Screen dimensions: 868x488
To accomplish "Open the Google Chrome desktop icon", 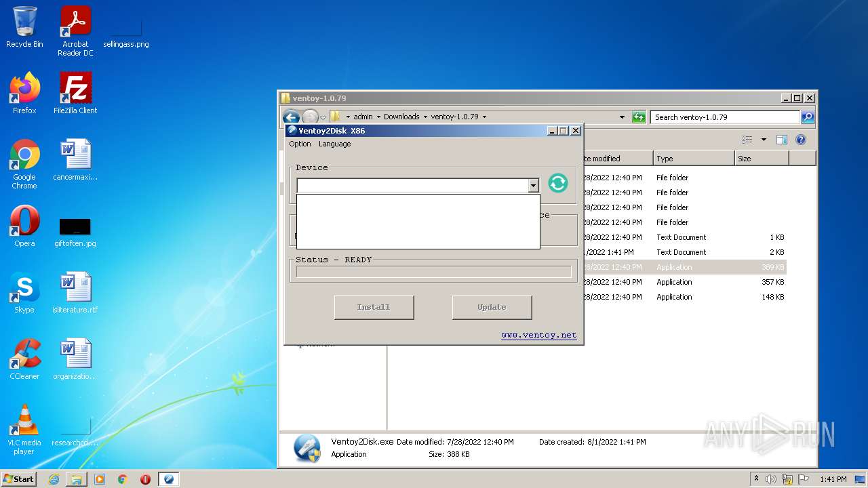I will 24,165.
